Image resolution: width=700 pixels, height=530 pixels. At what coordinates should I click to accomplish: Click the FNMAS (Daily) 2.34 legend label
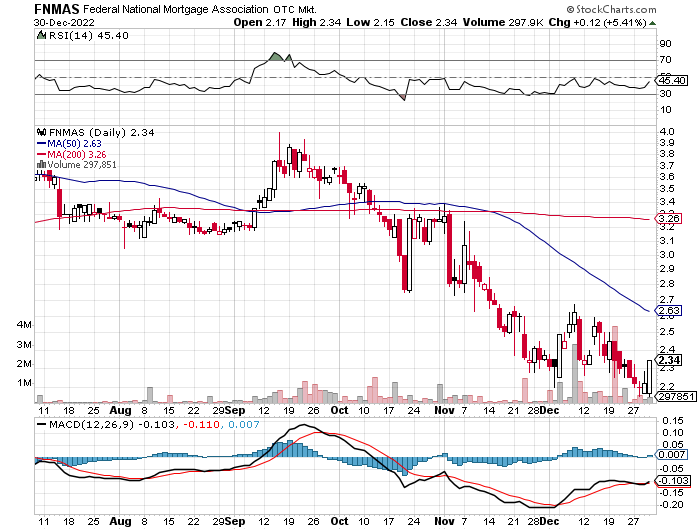(101, 133)
